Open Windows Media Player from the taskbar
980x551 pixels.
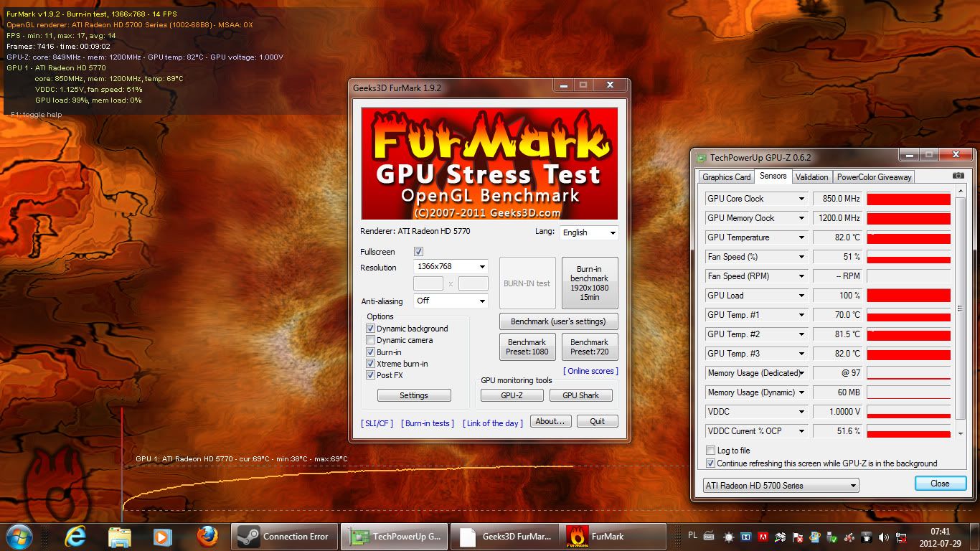click(x=161, y=536)
